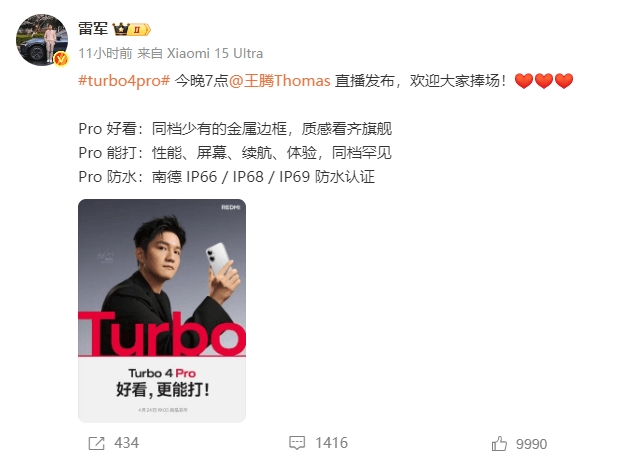This screenshot has width=624, height=458.
Task: Click the REDMI logo on poster
Action: pos(231,207)
